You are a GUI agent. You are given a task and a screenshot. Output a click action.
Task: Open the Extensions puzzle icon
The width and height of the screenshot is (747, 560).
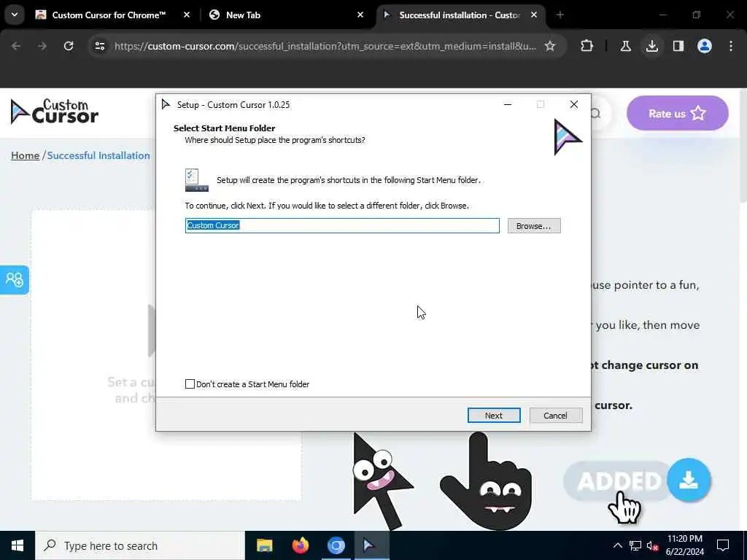coord(587,46)
